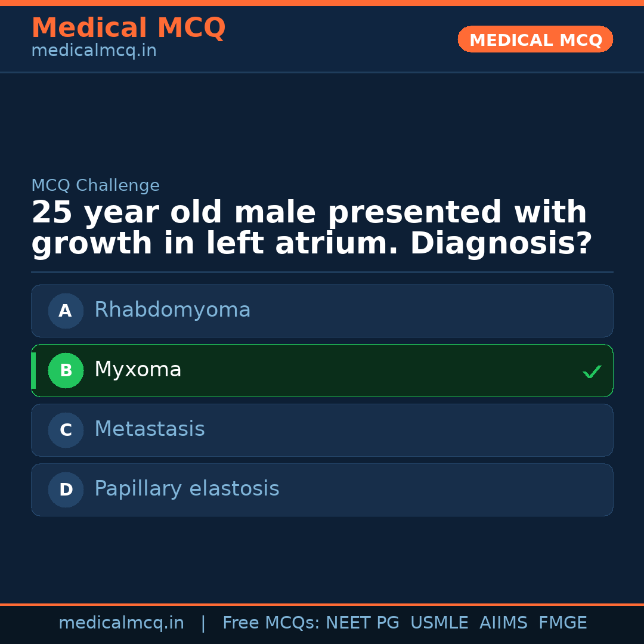Click the orange Medical MCQ header title
This screenshot has width=644, height=644.
pyautogui.click(x=128, y=28)
